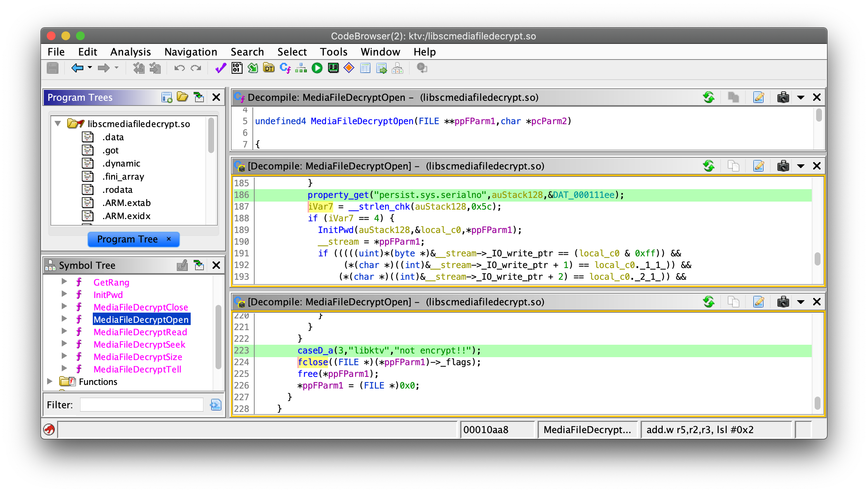Open the Data Type Manager toolbar icon

[x=269, y=68]
